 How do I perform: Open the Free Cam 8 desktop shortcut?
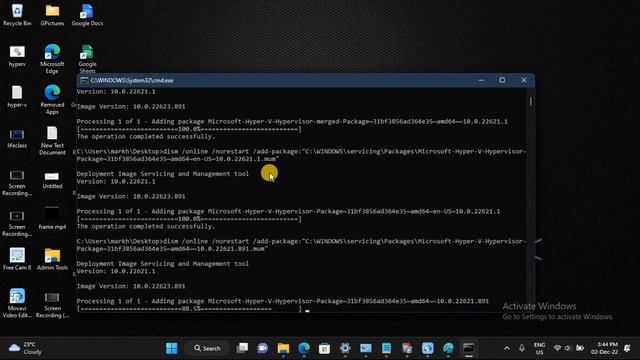(x=17, y=259)
